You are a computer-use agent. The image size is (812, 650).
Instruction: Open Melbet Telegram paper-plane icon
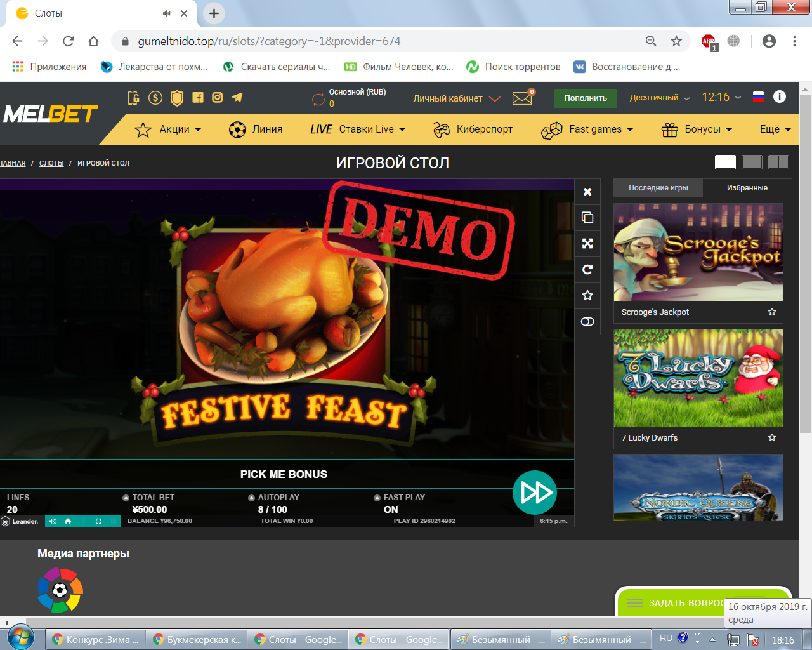click(x=237, y=98)
